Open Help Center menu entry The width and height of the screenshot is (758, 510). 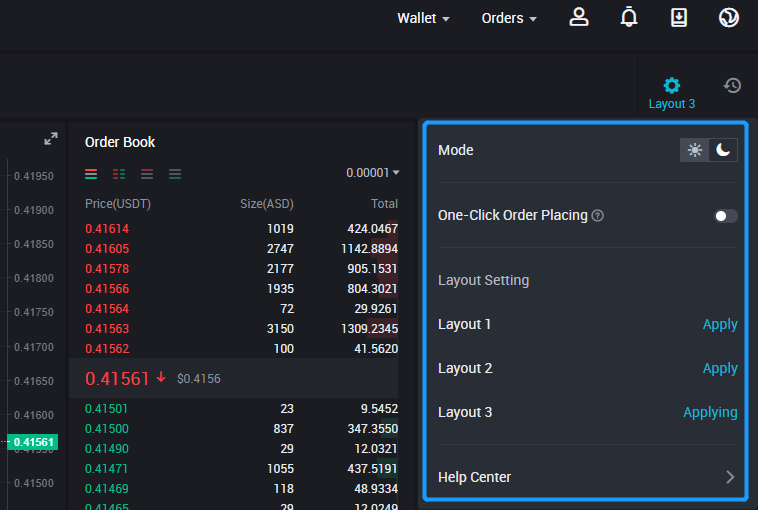tap(586, 477)
